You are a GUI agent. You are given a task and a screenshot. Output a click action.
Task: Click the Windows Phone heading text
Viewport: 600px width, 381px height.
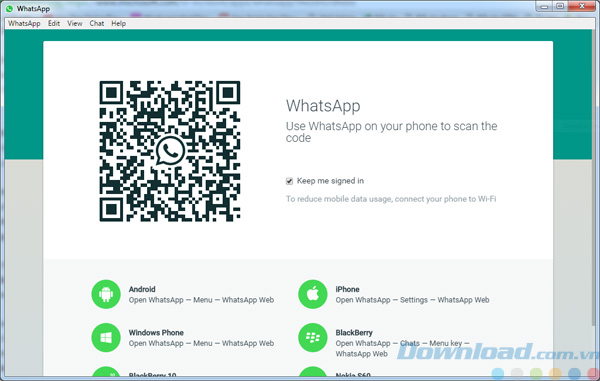(x=156, y=332)
